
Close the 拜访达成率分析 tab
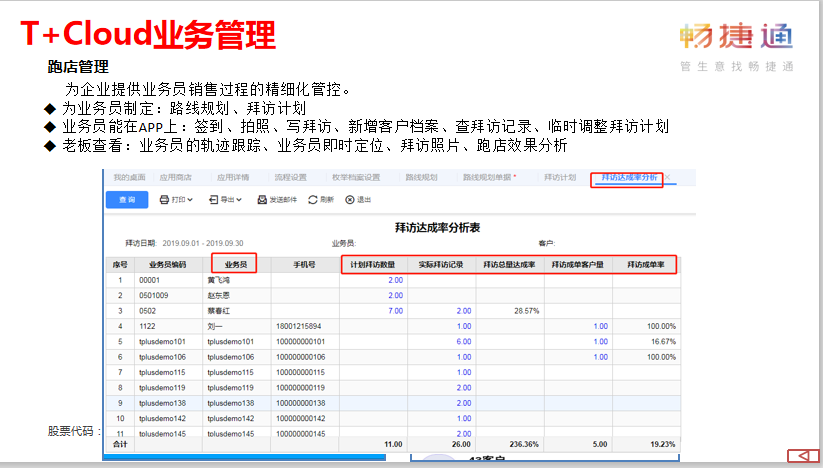(x=668, y=177)
